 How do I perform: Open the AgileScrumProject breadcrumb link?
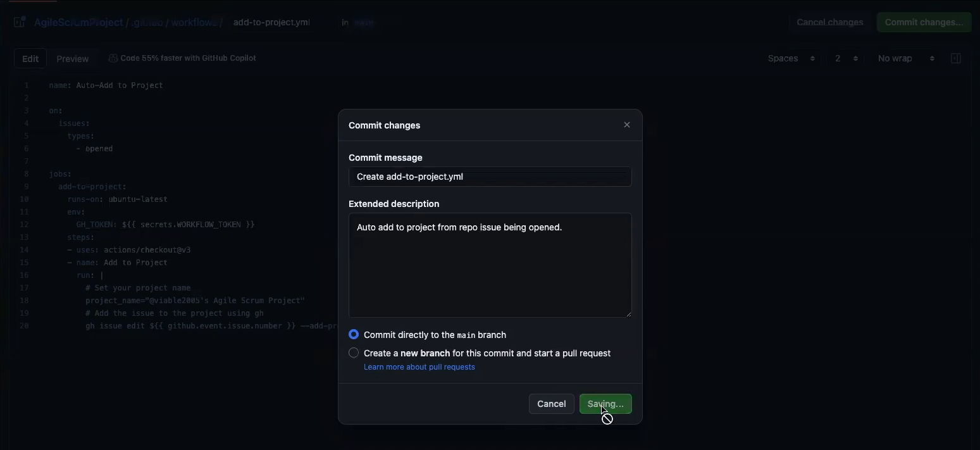[x=78, y=22]
